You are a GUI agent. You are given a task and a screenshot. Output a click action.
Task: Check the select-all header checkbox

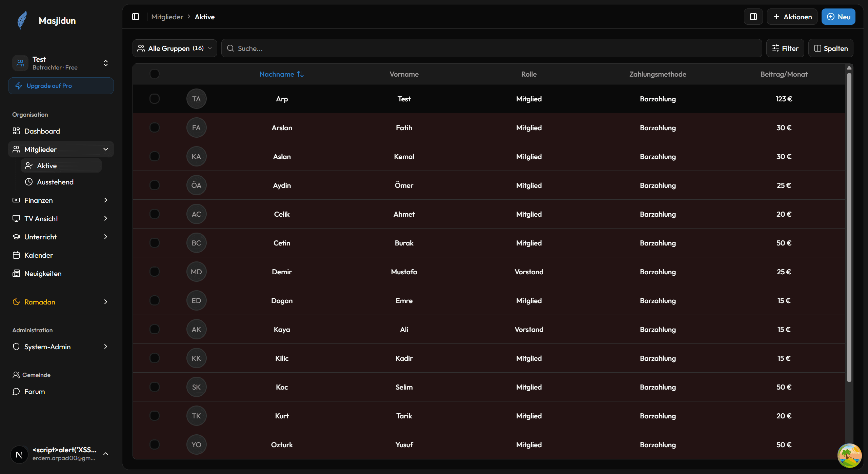[x=154, y=74]
